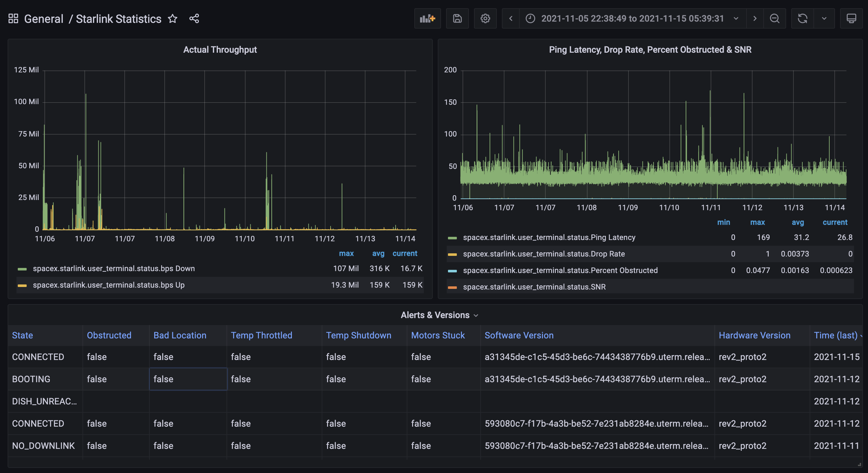The image size is (868, 473).
Task: Sort table by State column header
Action: [x=23, y=336]
